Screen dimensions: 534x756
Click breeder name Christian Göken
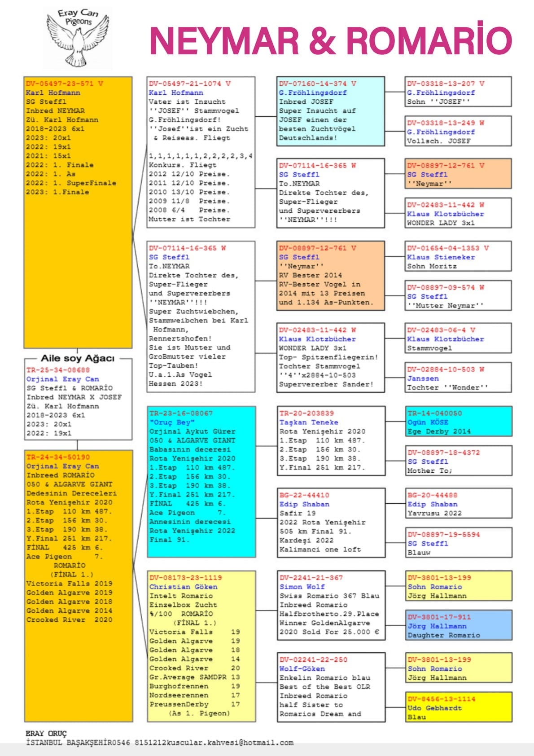pyautogui.click(x=183, y=587)
